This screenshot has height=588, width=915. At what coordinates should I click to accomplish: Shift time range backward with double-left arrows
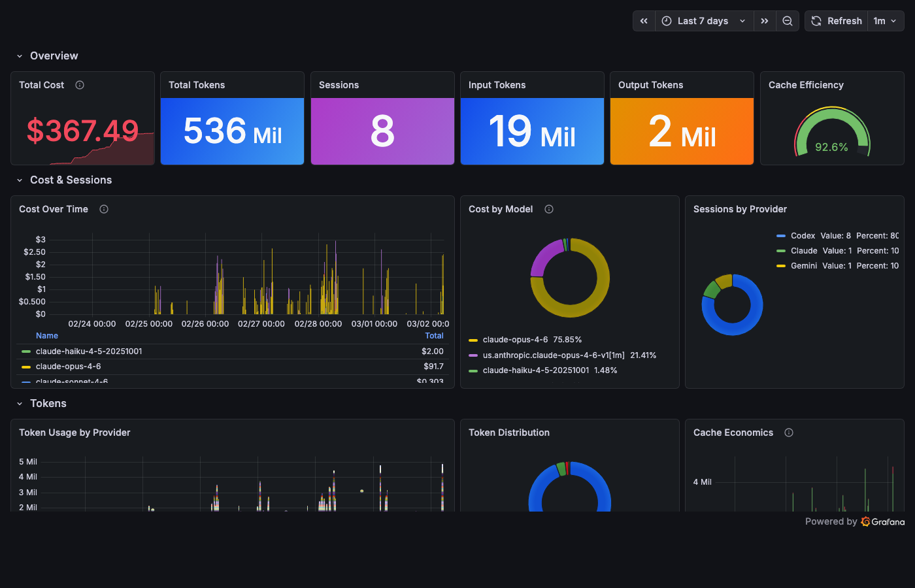[643, 20]
